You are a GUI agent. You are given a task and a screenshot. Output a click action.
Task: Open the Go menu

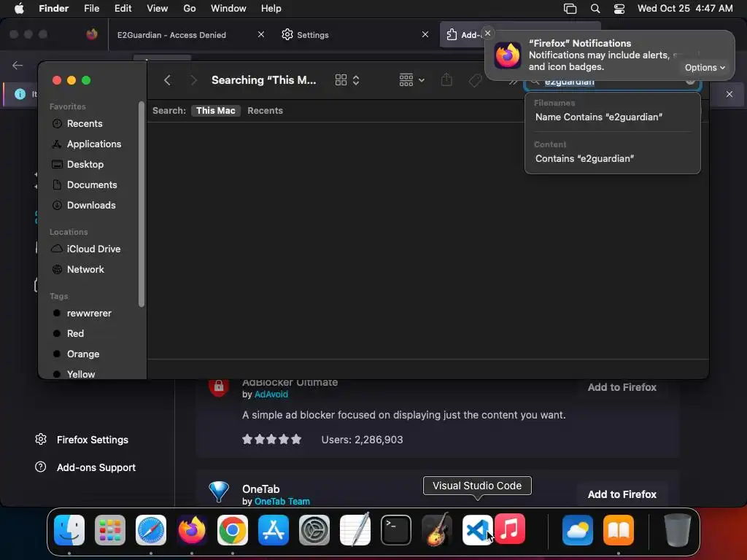pos(190,9)
